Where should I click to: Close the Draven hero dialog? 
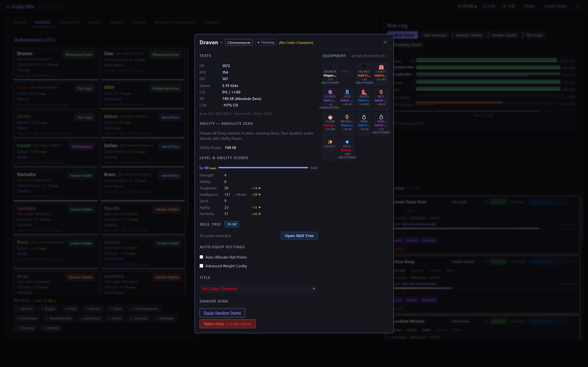tap(385, 42)
